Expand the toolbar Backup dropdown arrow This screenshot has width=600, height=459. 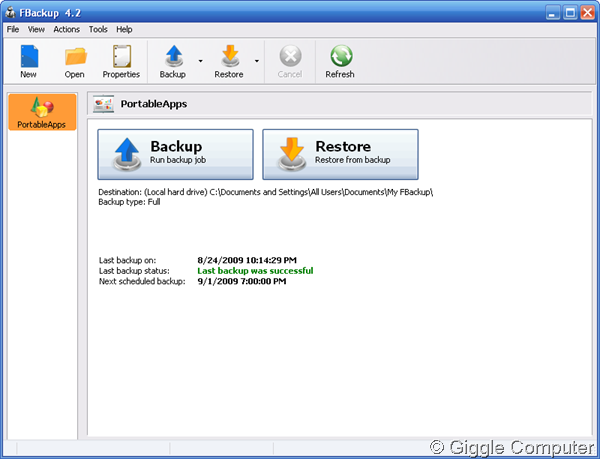[201, 61]
